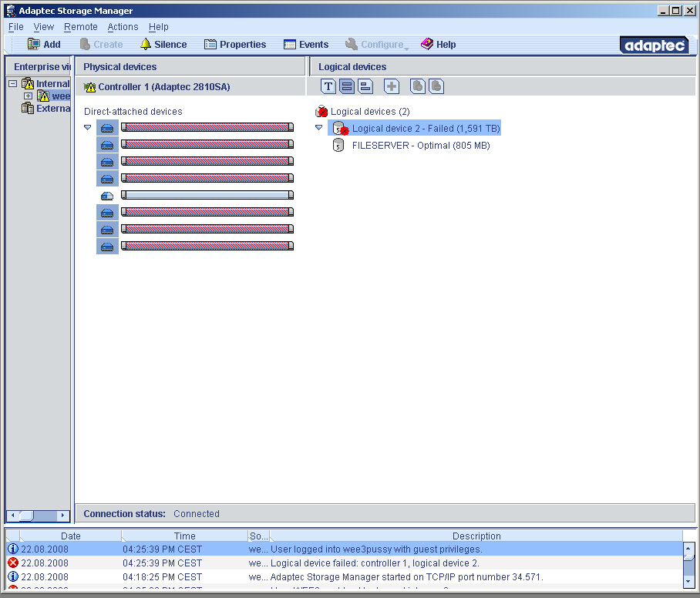
Task: Select the 'User logged into' event row
Action: click(344, 549)
